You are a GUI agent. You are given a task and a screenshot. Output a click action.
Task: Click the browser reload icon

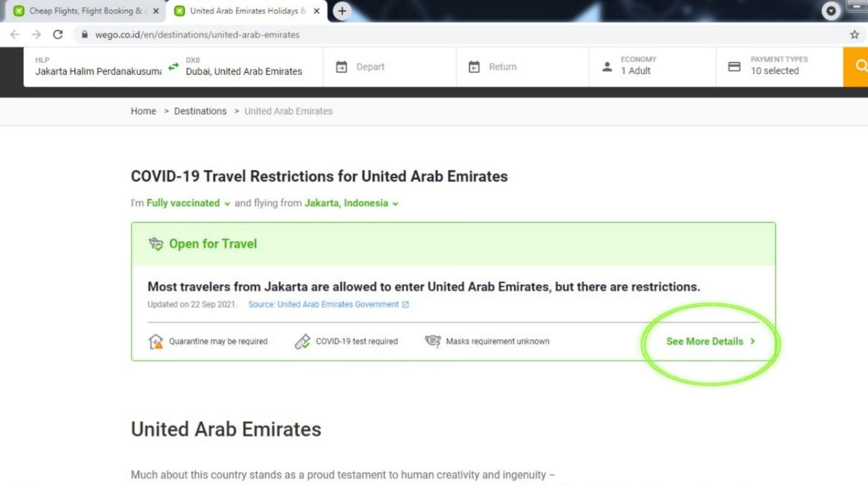[x=58, y=35]
